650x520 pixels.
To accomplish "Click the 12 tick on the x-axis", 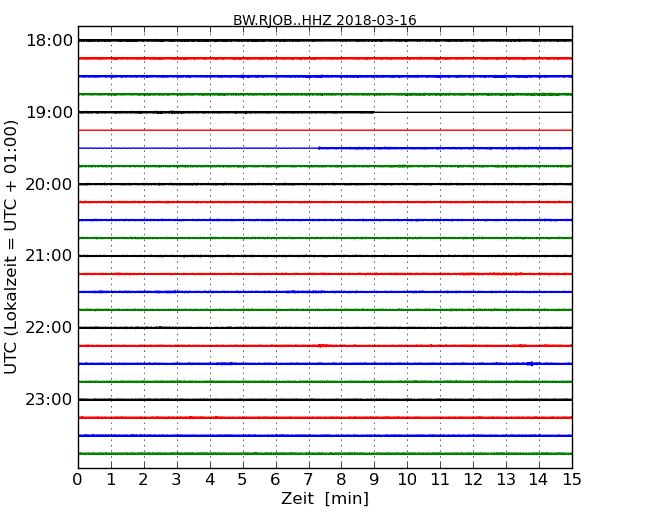I will point(473,479).
